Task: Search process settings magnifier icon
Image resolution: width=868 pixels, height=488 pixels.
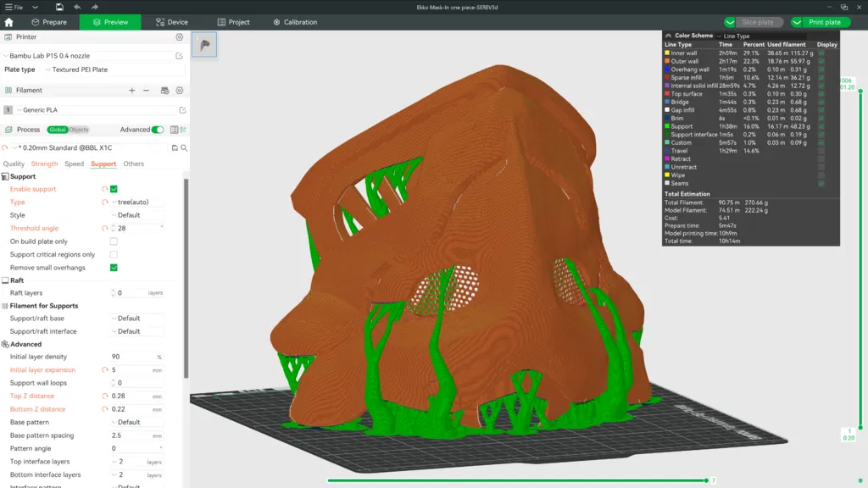Action: click(184, 147)
